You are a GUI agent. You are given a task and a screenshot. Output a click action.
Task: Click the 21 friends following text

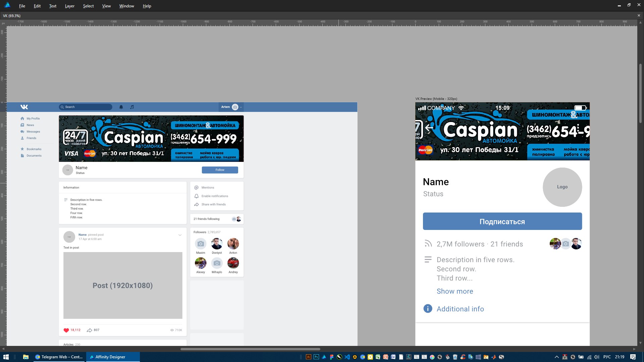pyautogui.click(x=206, y=219)
